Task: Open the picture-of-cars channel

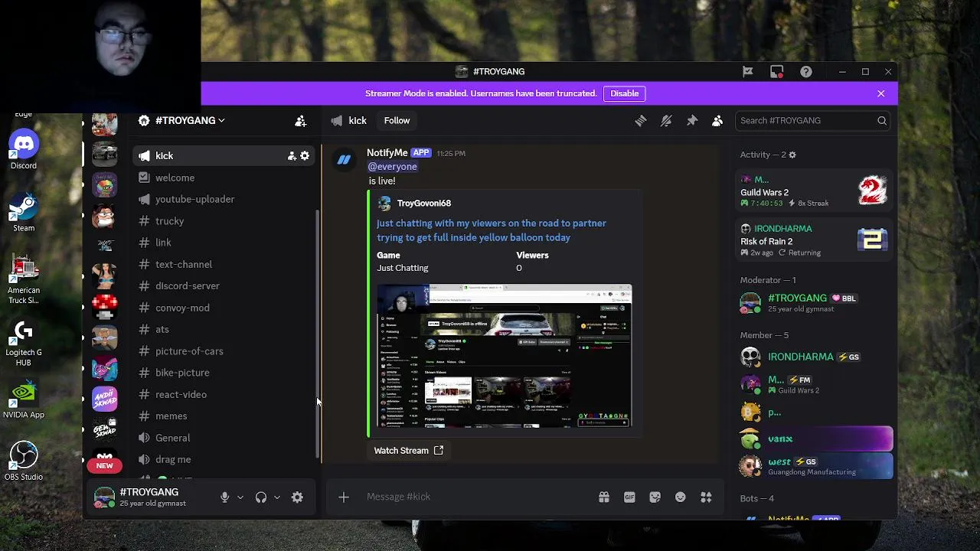Action: click(x=223, y=351)
